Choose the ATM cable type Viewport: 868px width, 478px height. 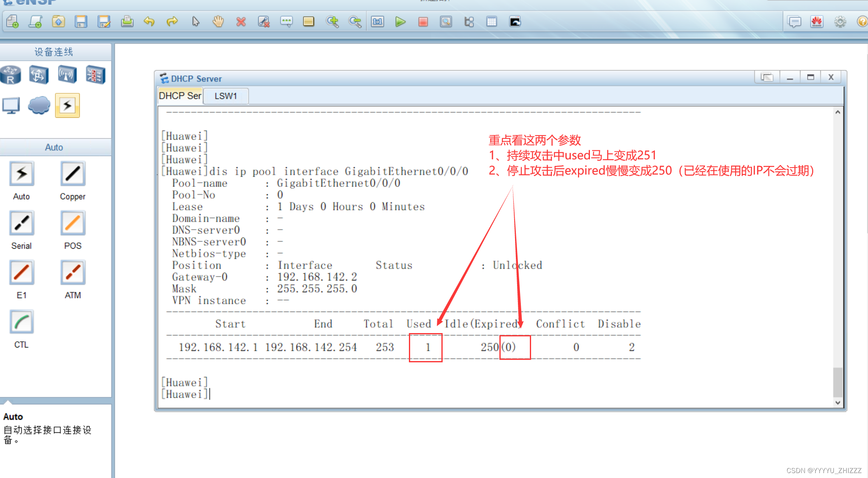pos(73,273)
